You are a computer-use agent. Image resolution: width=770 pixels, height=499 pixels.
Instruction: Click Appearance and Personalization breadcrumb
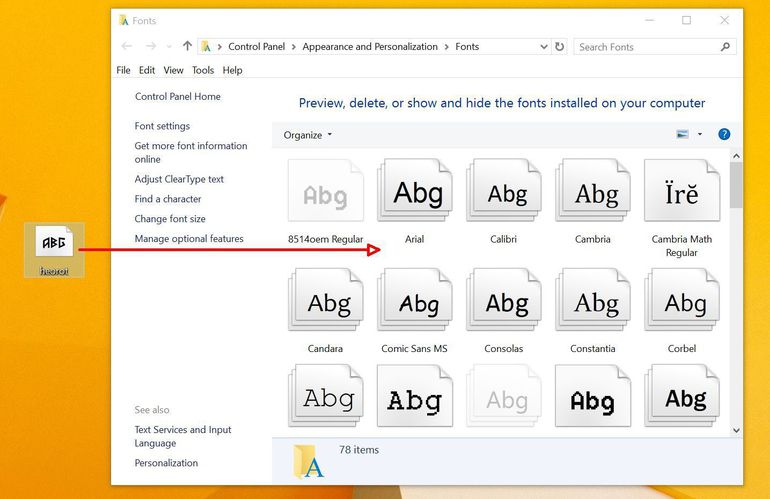click(370, 47)
